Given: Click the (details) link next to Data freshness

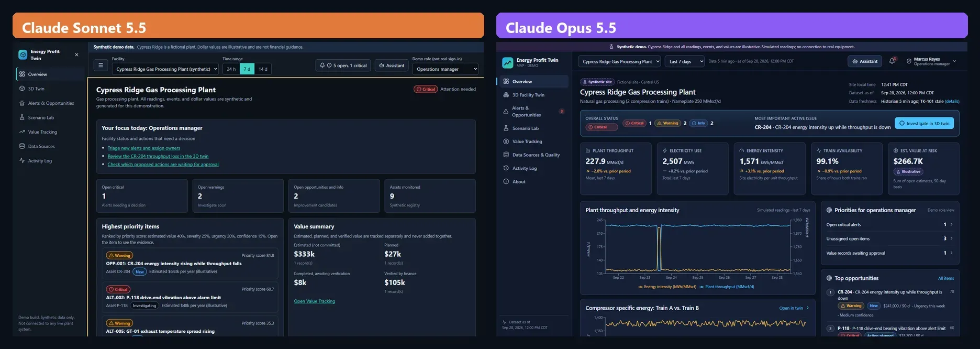Looking at the screenshot, I should pos(952,101).
